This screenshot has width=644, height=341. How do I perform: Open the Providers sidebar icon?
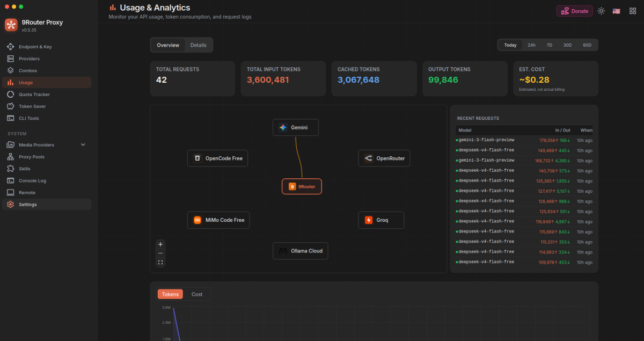coord(10,59)
